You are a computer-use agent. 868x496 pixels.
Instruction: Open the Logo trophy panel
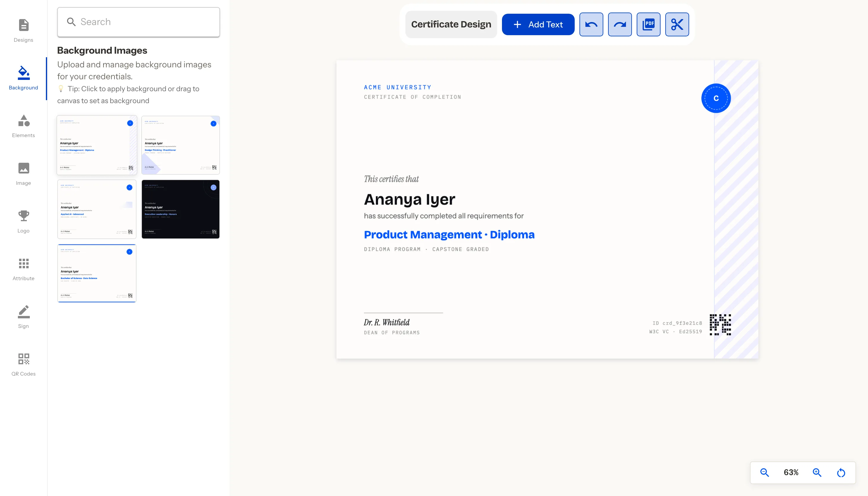24,221
